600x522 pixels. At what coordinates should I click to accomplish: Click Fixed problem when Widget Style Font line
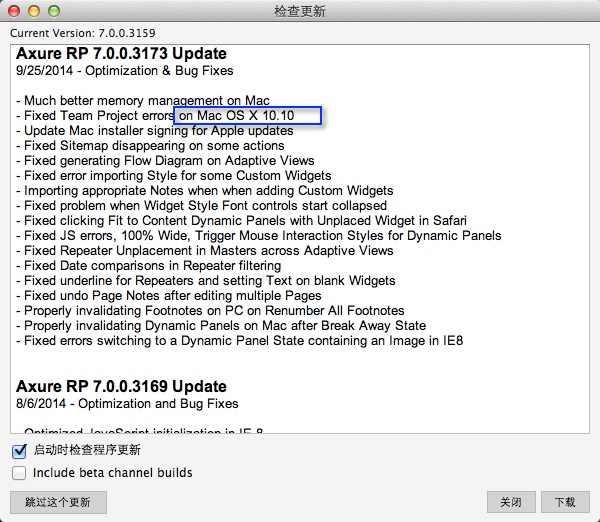[201, 206]
